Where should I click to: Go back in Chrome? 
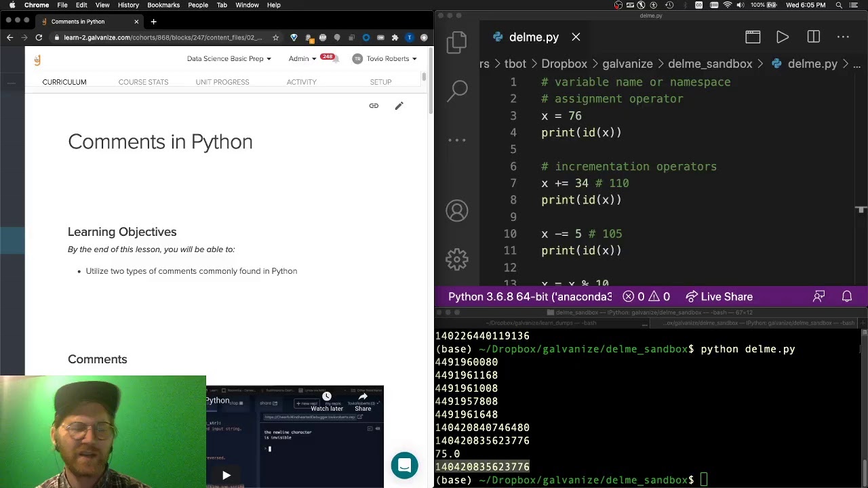pyautogui.click(x=9, y=37)
